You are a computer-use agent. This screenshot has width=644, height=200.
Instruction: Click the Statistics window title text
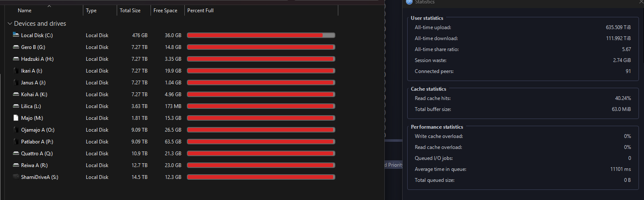425,2
